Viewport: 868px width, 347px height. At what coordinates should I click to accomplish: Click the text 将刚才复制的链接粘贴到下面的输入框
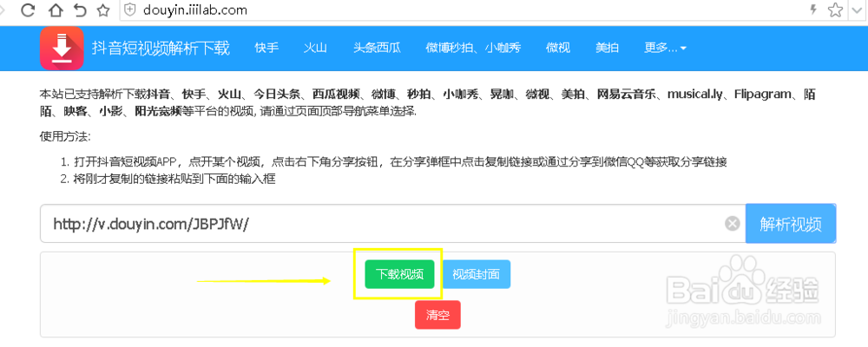[174, 179]
